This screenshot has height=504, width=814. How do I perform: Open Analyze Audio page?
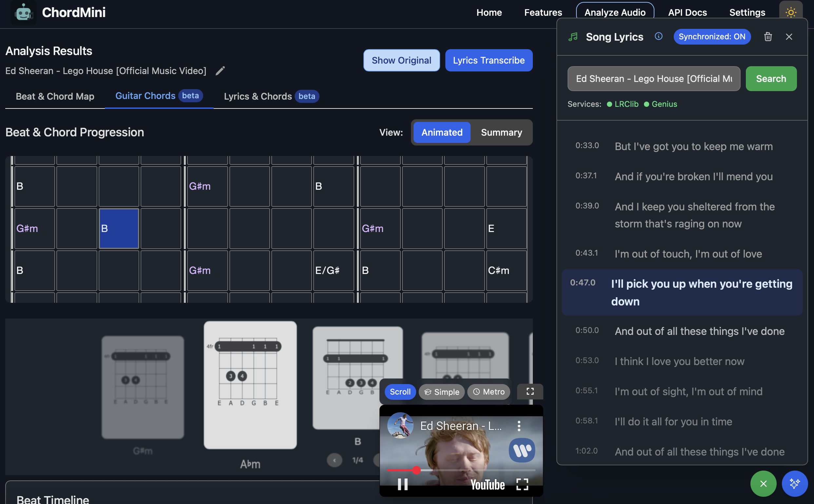coord(615,12)
